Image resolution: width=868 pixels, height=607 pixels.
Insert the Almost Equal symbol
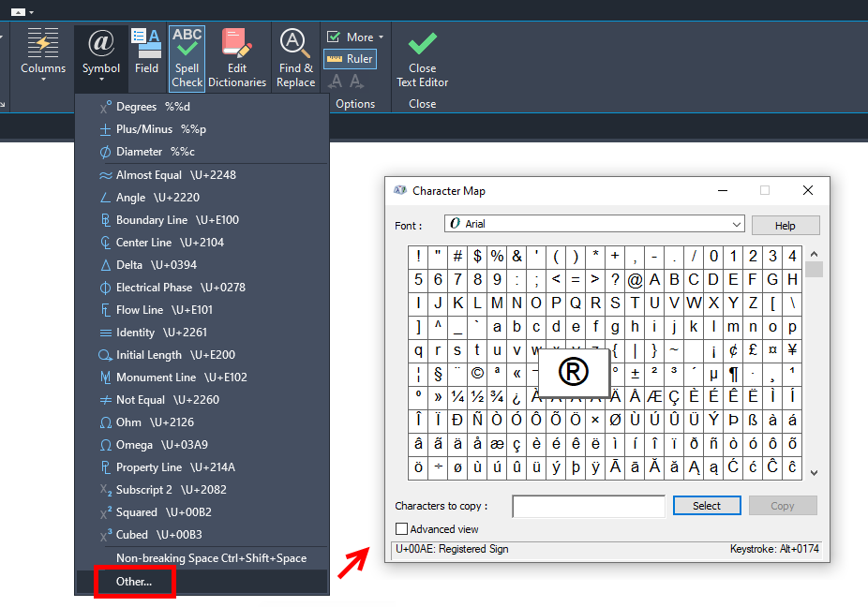click(x=202, y=175)
